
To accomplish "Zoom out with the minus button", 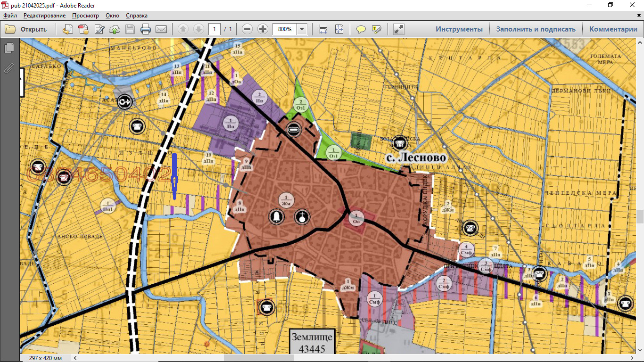I will (247, 29).
